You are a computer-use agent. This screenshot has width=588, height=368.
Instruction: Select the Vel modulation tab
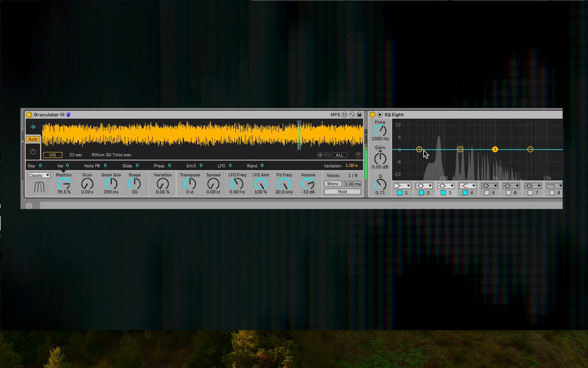[x=63, y=166]
